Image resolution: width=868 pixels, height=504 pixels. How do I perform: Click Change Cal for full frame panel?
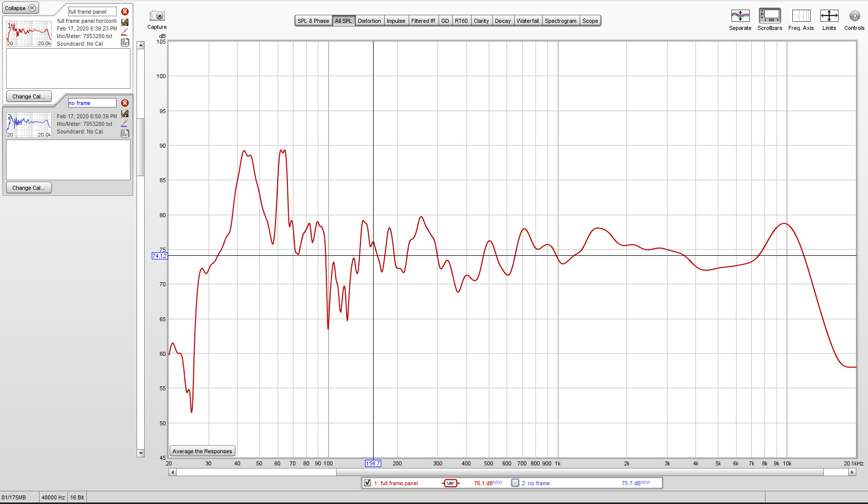(28, 96)
